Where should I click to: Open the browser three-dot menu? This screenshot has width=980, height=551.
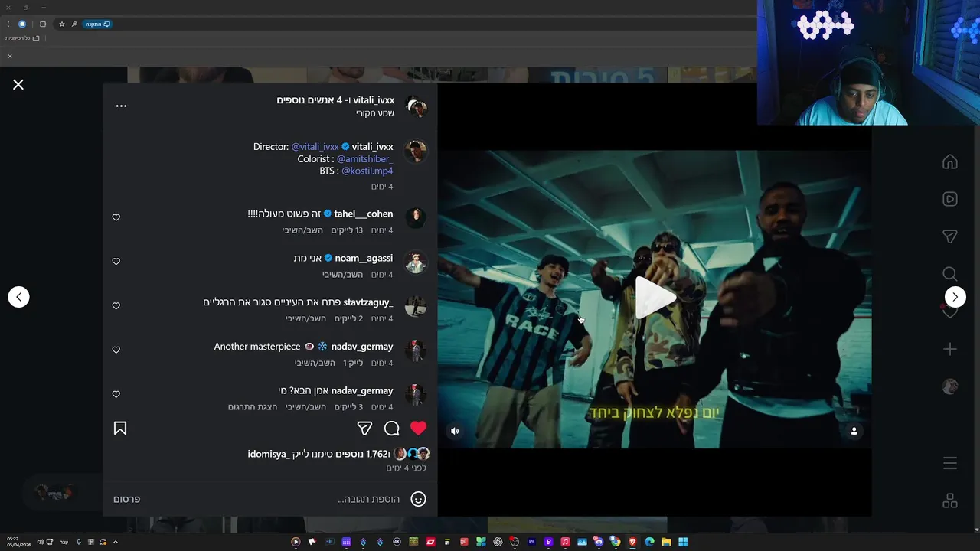tap(8, 24)
